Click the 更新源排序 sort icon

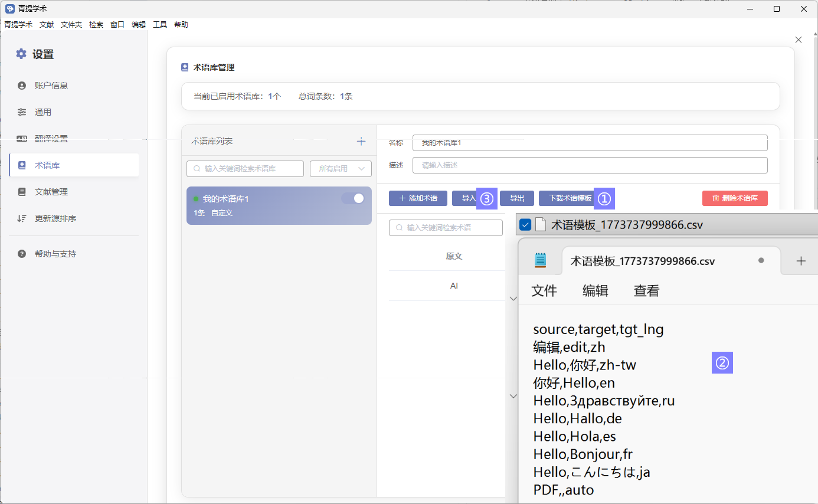(22, 218)
